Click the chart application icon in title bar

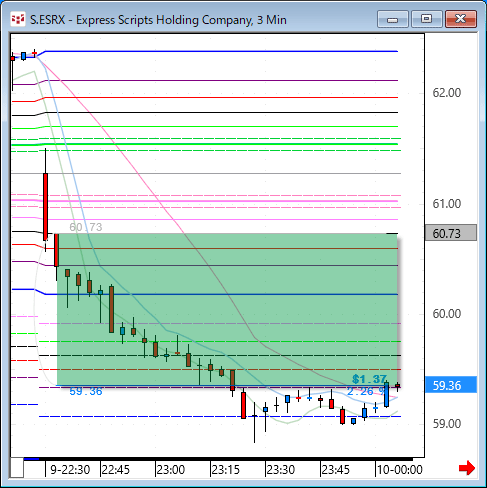(18, 19)
